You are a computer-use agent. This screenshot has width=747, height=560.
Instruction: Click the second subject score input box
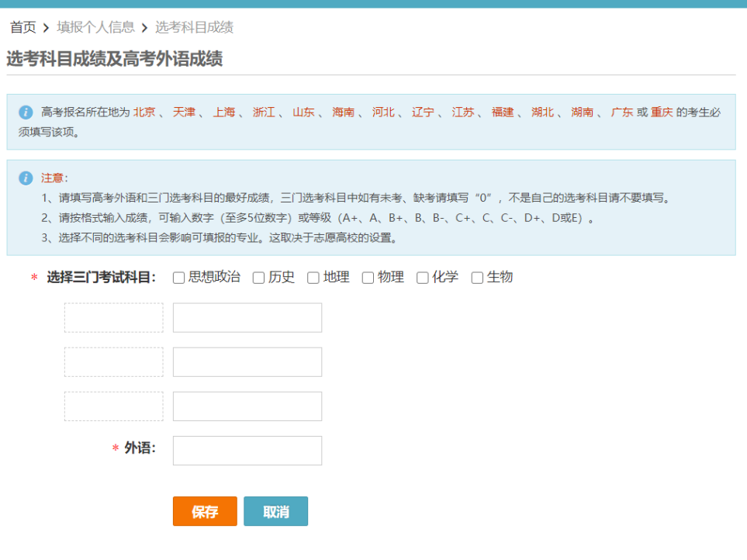[247, 362]
